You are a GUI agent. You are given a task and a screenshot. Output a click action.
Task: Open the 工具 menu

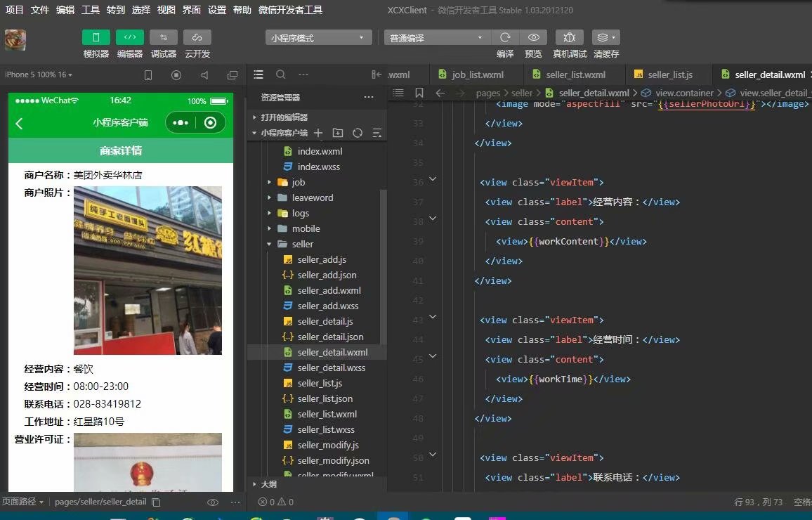pyautogui.click(x=91, y=10)
